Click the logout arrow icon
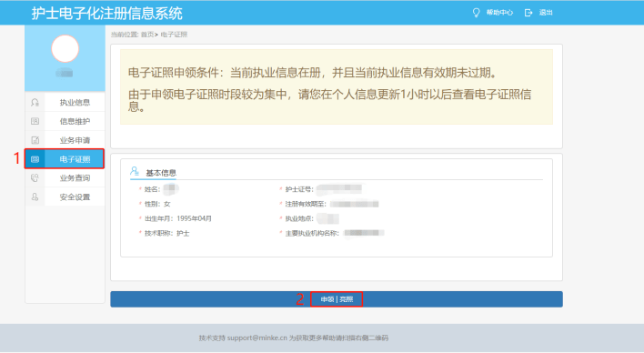644x353 pixels. [528, 13]
